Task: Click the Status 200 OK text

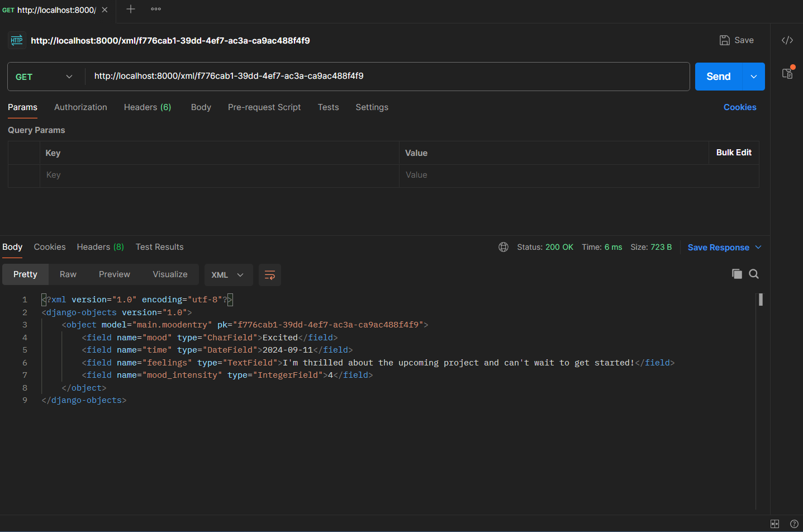Action: (x=545, y=247)
